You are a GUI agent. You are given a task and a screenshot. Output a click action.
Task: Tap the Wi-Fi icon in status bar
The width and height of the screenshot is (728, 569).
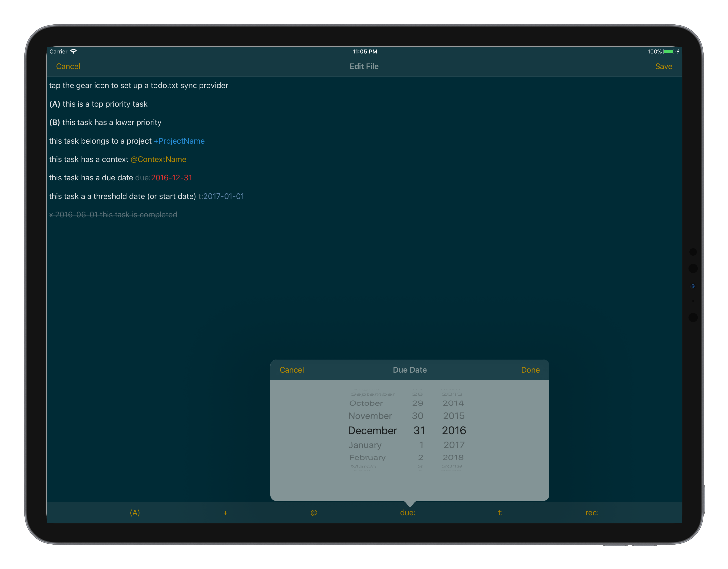[x=73, y=51]
